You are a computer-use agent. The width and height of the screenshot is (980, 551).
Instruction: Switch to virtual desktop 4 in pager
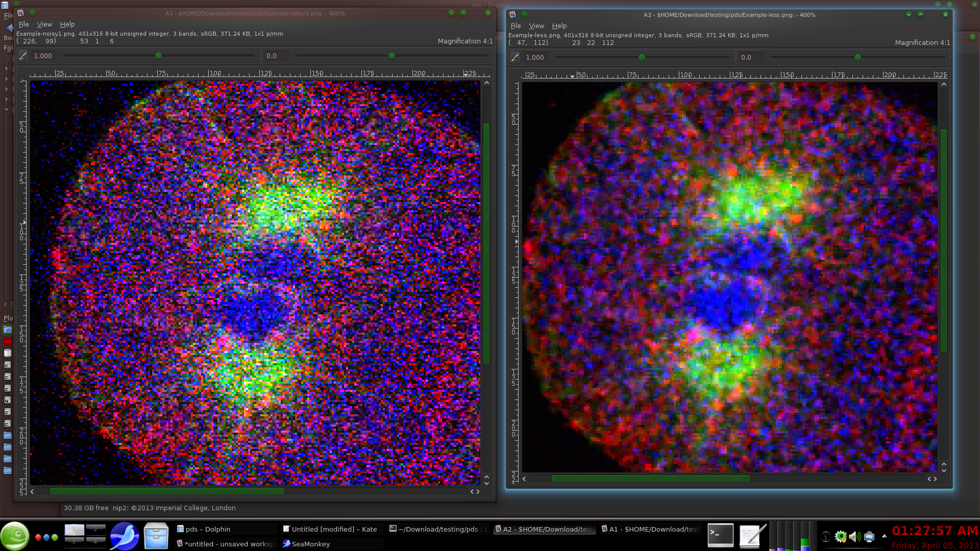click(95, 542)
